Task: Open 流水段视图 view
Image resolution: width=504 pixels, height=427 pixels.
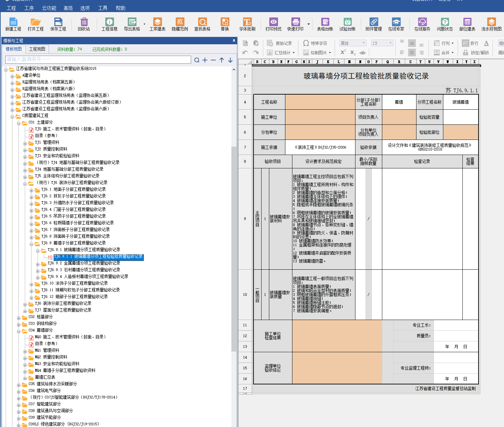Action: 491,24
